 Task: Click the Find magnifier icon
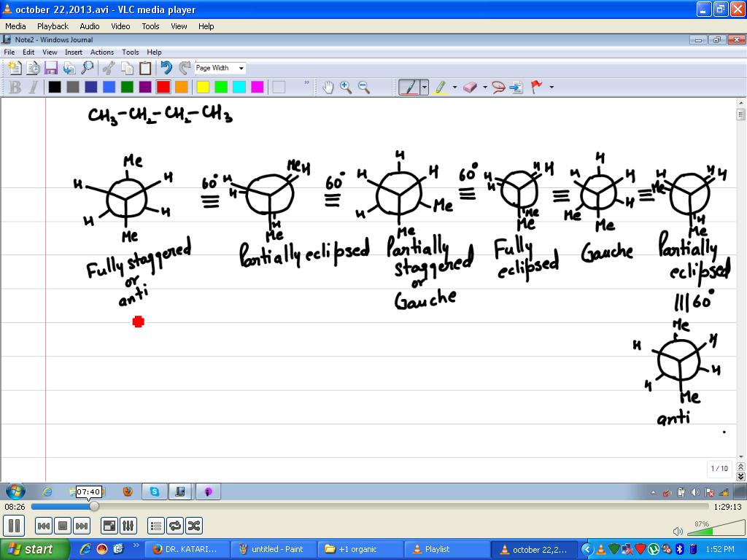click(88, 68)
